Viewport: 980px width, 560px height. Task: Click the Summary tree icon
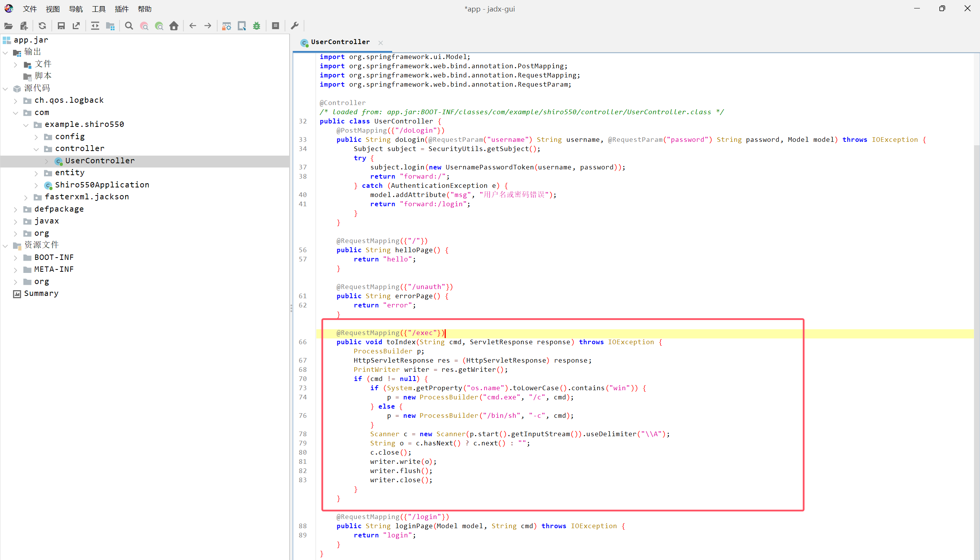(x=17, y=294)
